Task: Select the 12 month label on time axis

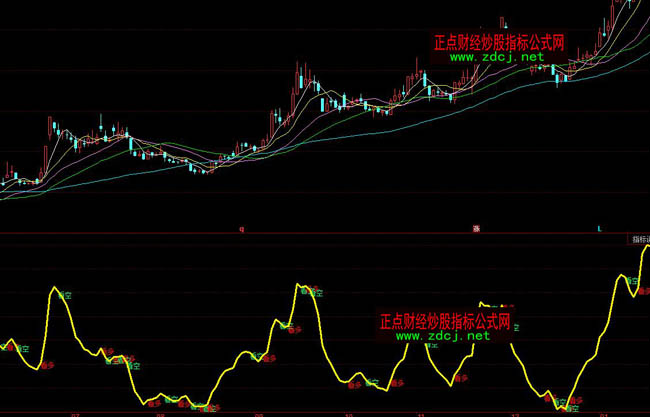Action: [515, 412]
